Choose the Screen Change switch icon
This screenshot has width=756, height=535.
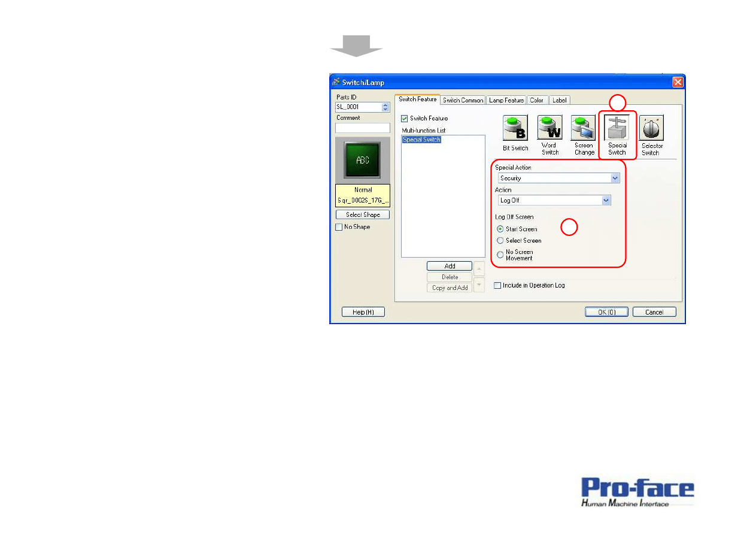coord(584,128)
